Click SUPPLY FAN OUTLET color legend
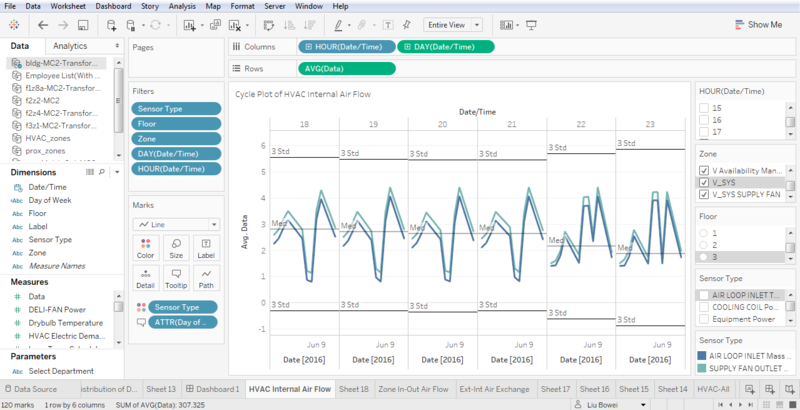The height and width of the screenshot is (410, 800). coord(744,368)
